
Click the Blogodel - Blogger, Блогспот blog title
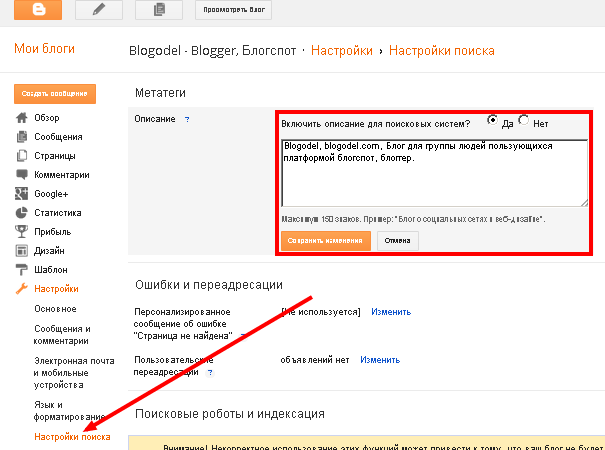[x=213, y=51]
